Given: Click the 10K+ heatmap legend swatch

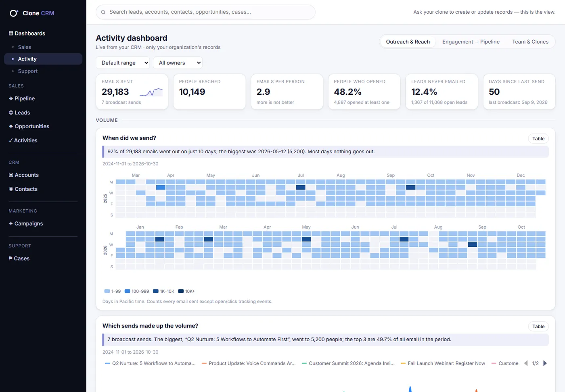Looking at the screenshot, I should point(181,291).
